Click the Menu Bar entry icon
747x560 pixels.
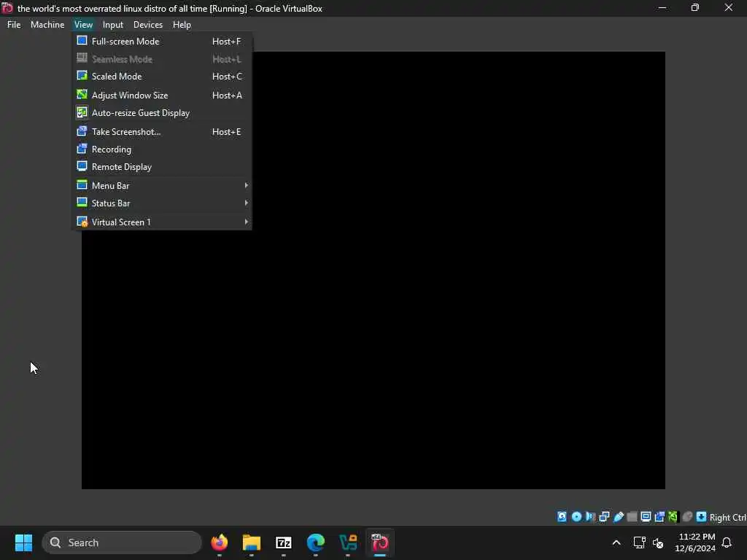(x=82, y=184)
